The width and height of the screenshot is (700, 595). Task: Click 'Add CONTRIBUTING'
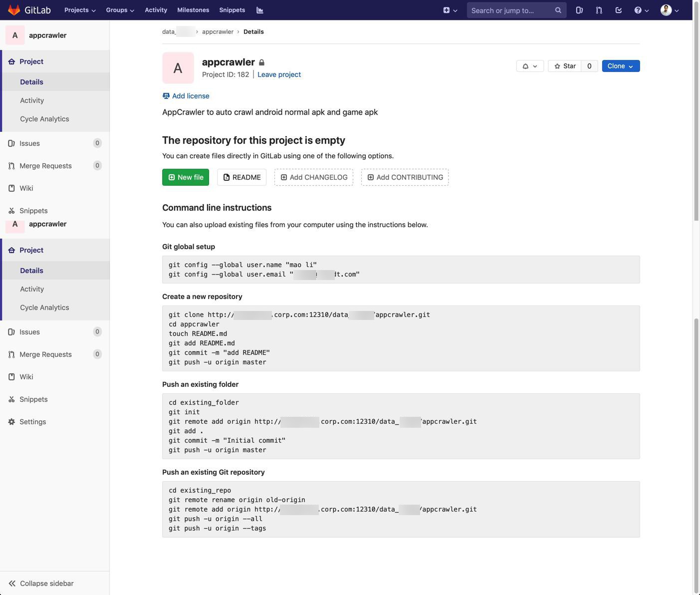(x=405, y=177)
